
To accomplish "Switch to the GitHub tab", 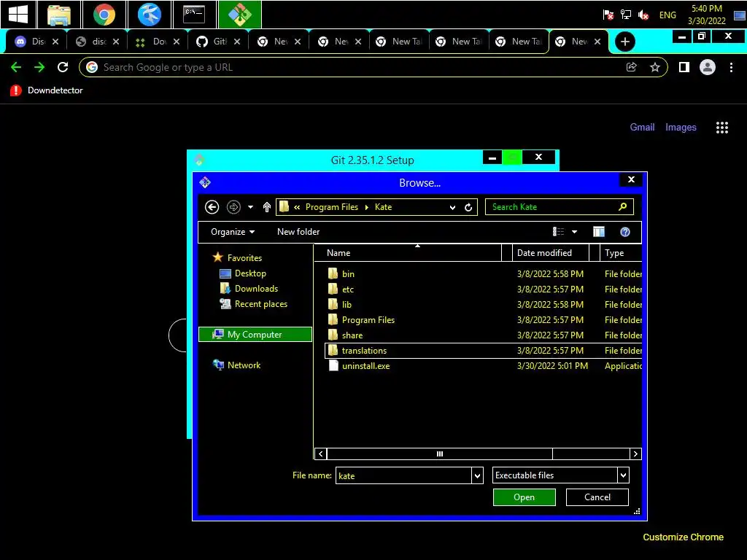I will tap(218, 42).
